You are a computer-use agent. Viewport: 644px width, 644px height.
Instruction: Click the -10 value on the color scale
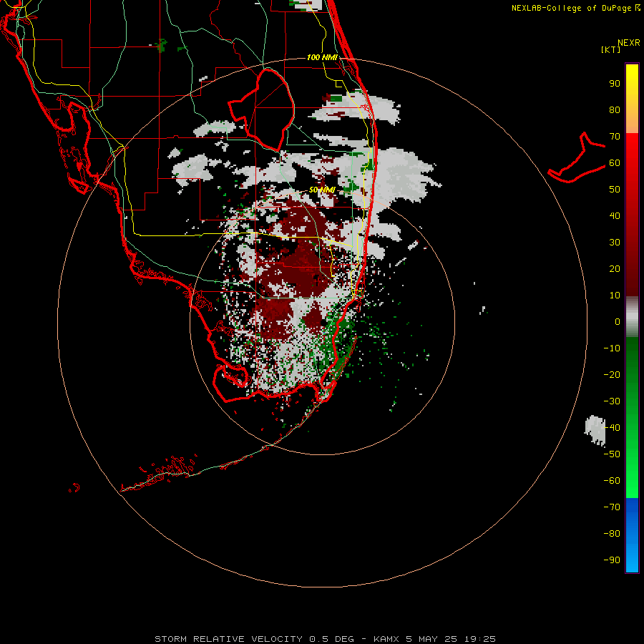(x=612, y=348)
